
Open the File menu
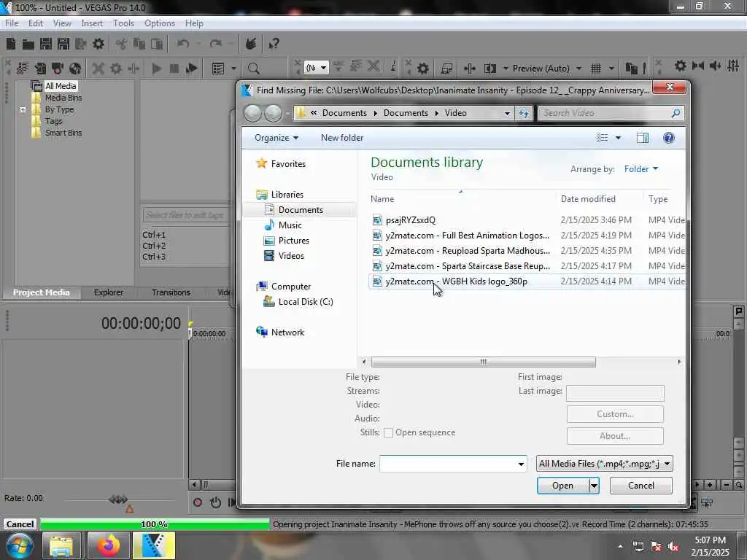pyautogui.click(x=12, y=23)
